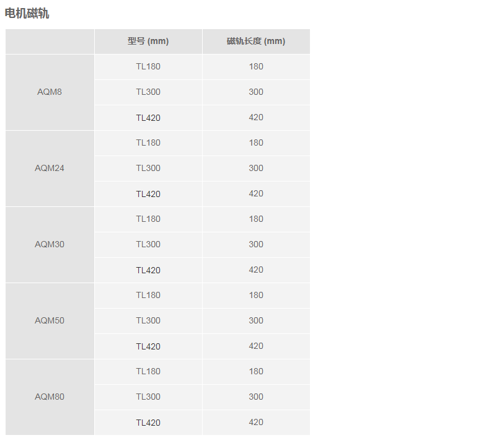Click the 型号 (mm) column header
Image resolution: width=499 pixels, height=448 pixels.
tap(148, 42)
